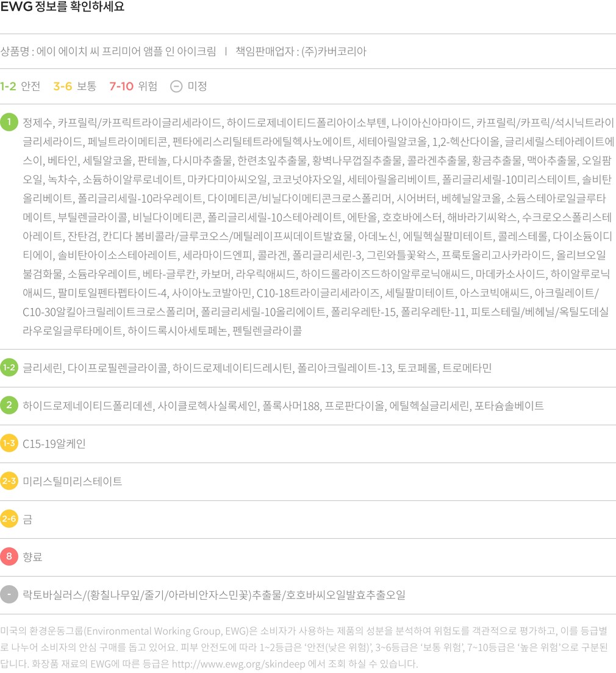Screen dimensions: 616x673
Task: Click the 금 ingredient text
Action: pos(27,519)
